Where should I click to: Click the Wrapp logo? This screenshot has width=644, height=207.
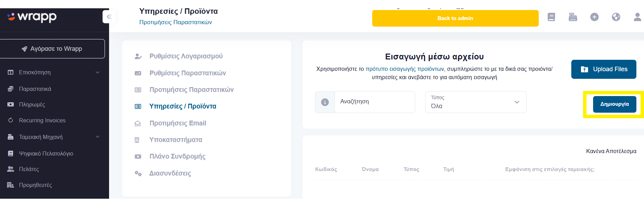32,17
